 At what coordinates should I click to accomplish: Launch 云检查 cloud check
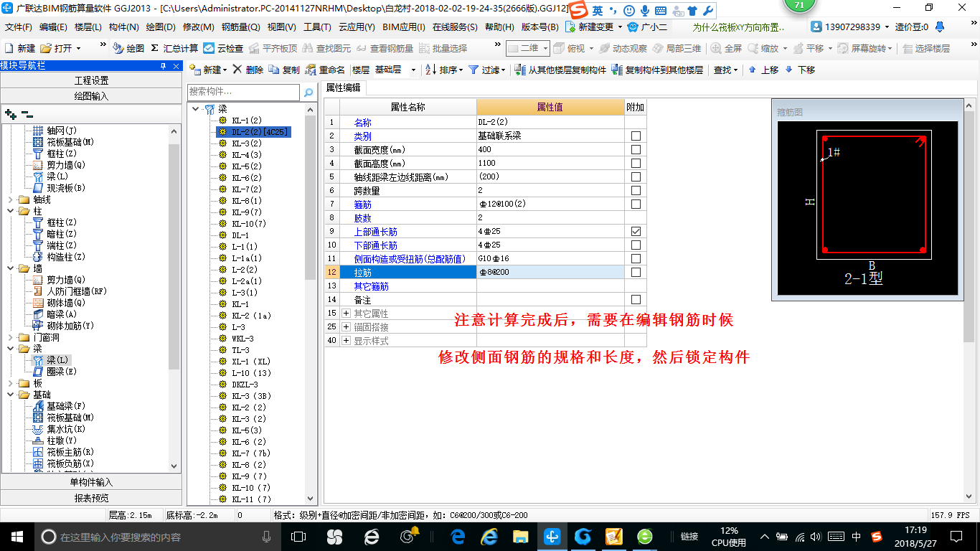[223, 48]
